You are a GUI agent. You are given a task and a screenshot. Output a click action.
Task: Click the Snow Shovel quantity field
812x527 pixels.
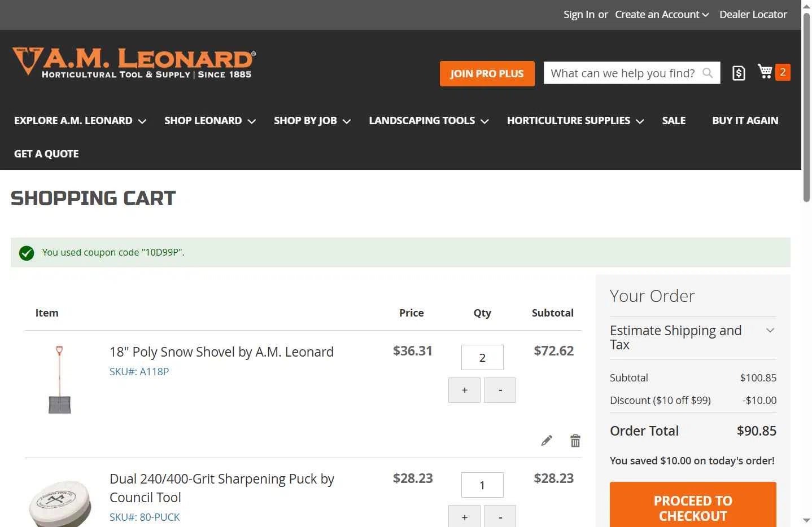[x=482, y=357]
